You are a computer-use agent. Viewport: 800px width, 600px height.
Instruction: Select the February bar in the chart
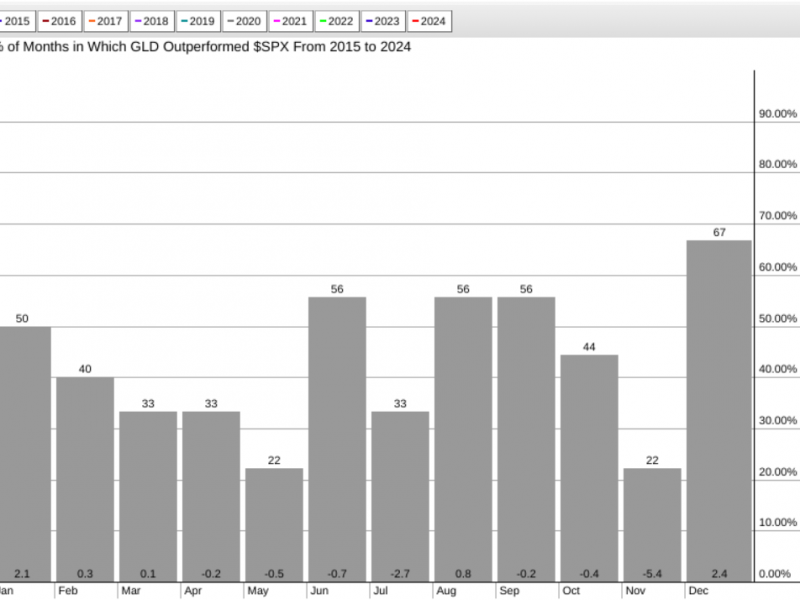[x=85, y=480]
